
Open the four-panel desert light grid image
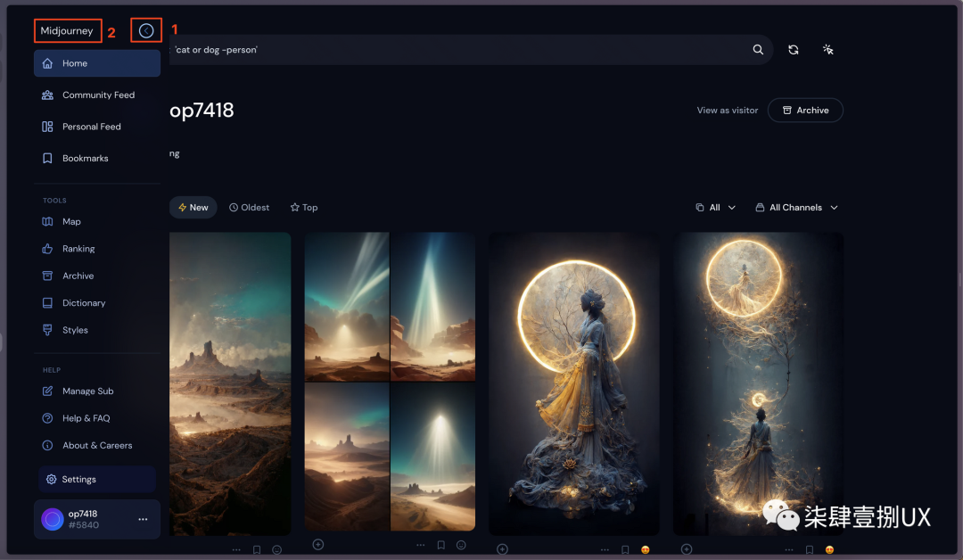pos(390,382)
